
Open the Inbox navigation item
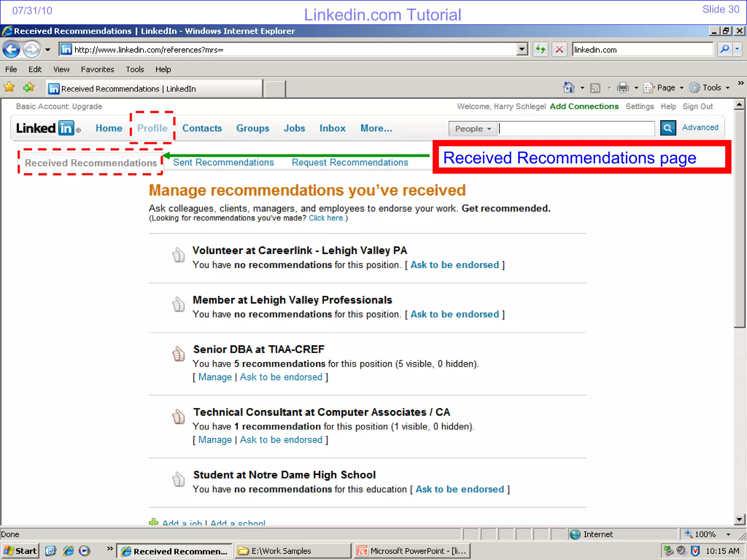(333, 128)
